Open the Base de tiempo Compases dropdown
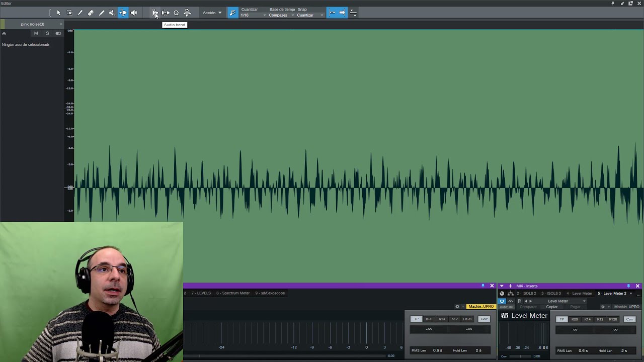Screen dimensions: 644x362 pyautogui.click(x=281, y=15)
